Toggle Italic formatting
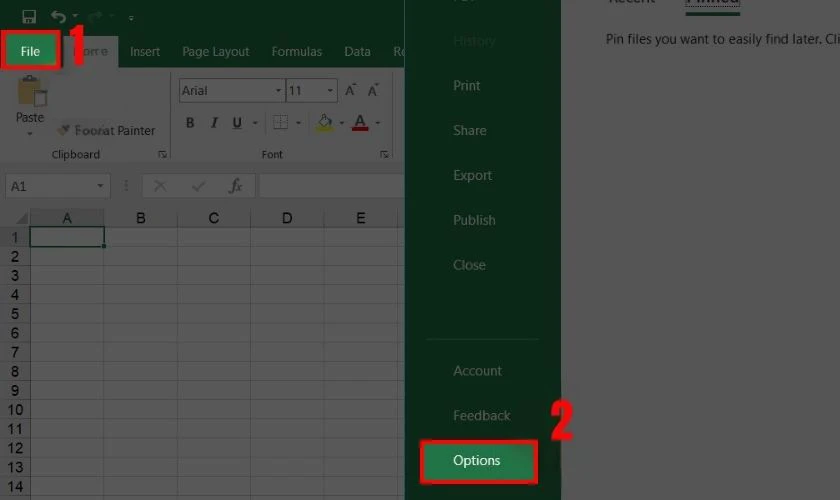This screenshot has width=840, height=500. (214, 123)
